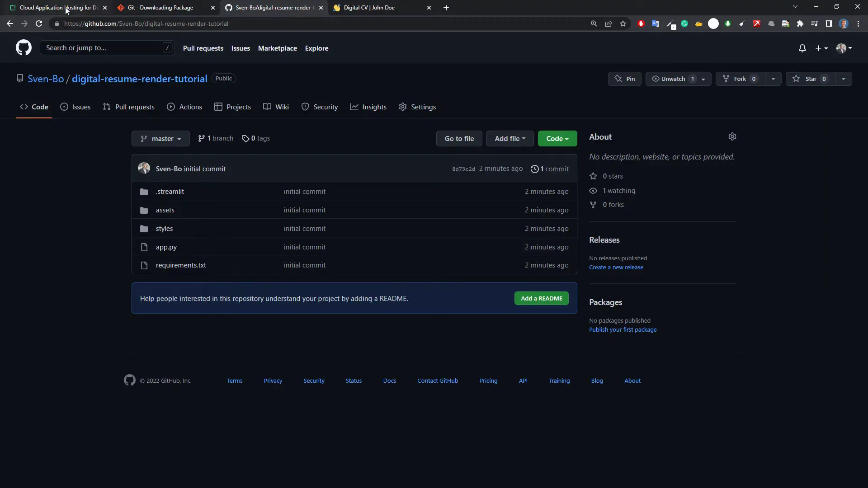868x488 pixels.
Task: Open the master branch dropdown
Action: 160,138
